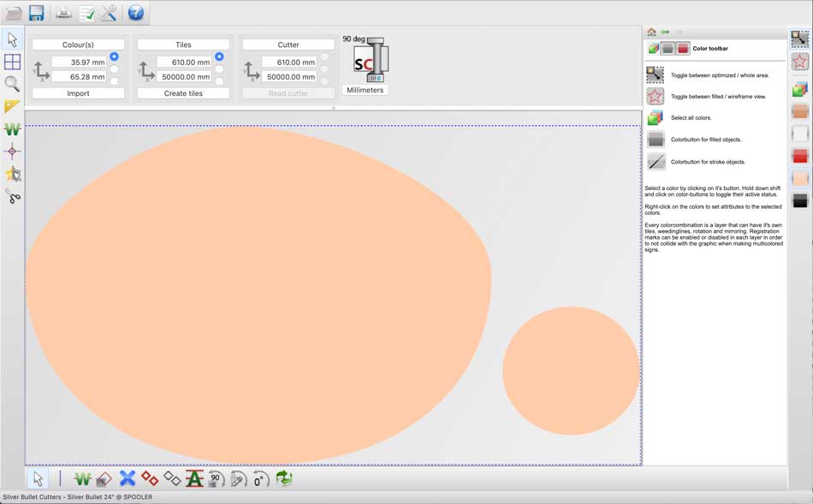Click the 35.97 mm field in Colour(s) panel

(x=80, y=62)
